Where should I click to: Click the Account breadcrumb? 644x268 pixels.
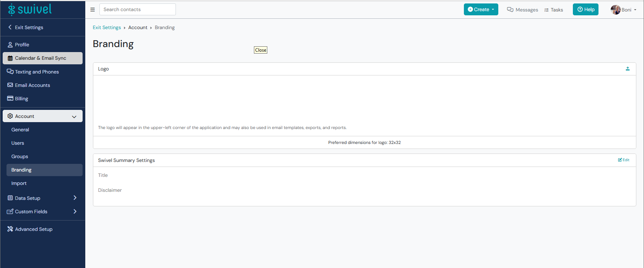click(138, 28)
